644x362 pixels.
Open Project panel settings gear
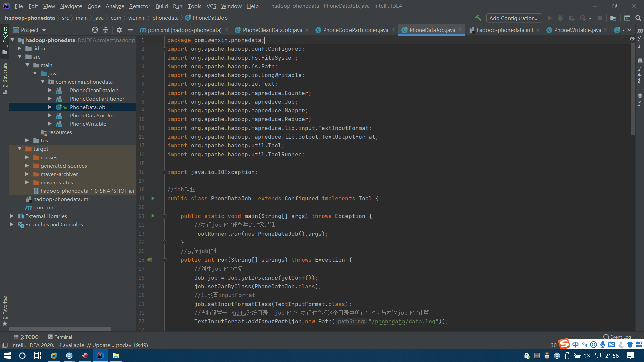pos(119,30)
